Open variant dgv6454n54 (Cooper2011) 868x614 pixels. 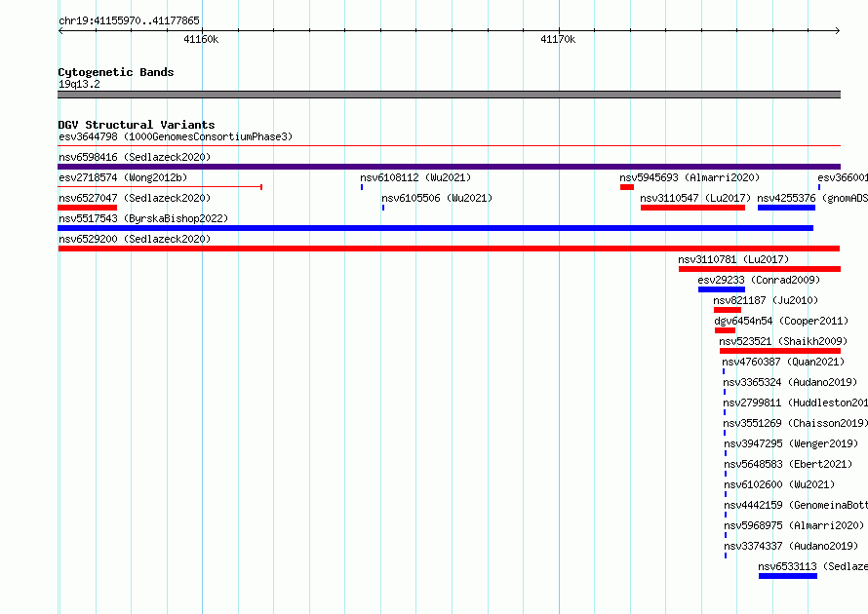(x=781, y=321)
